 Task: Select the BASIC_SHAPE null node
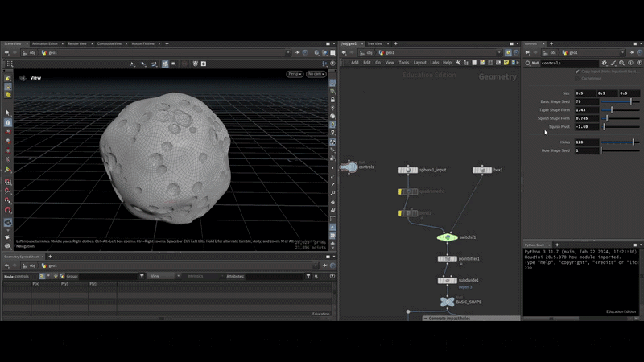(x=448, y=302)
